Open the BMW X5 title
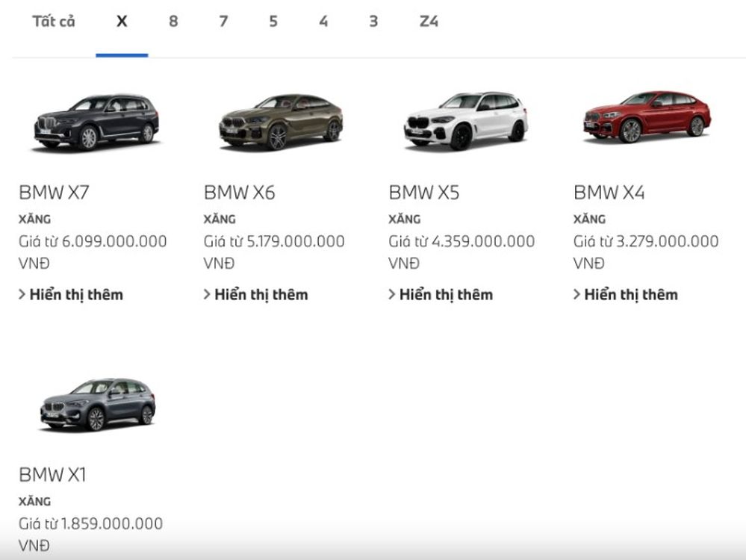 (x=424, y=192)
